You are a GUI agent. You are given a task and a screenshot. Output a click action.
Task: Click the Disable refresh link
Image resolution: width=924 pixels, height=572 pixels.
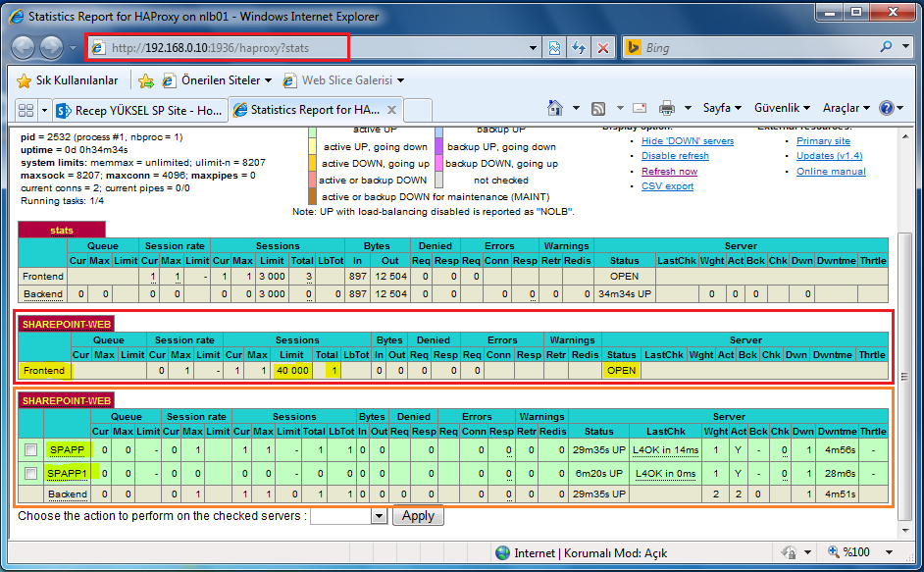click(x=675, y=156)
